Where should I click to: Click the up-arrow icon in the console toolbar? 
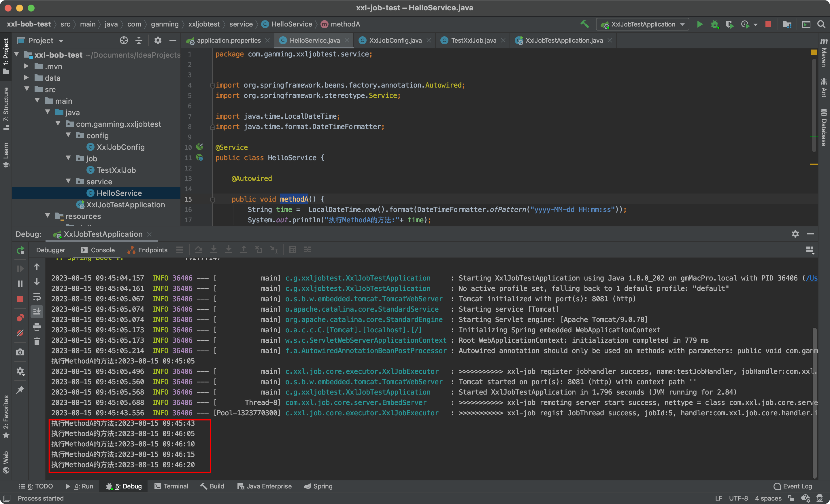37,267
